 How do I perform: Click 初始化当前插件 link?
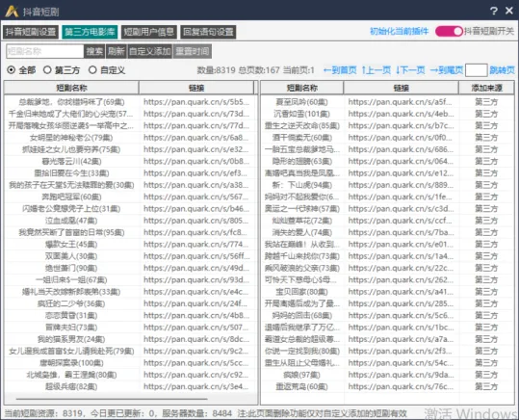pos(399,32)
